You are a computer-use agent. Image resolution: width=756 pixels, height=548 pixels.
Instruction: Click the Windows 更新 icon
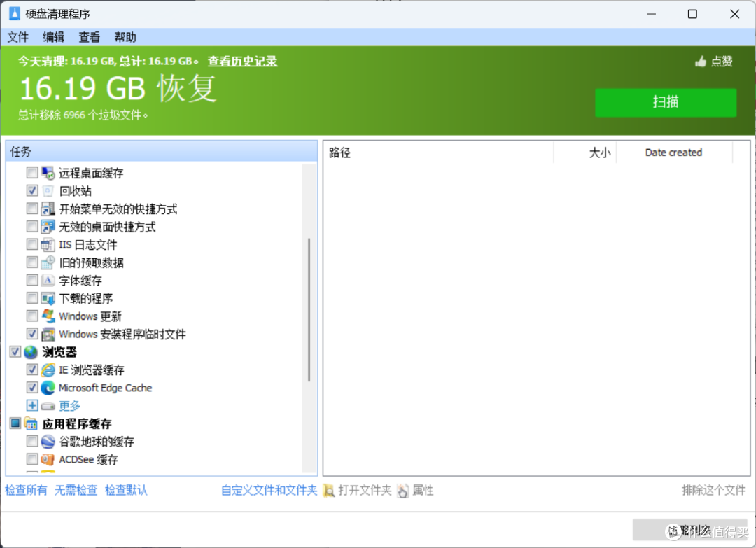(48, 316)
